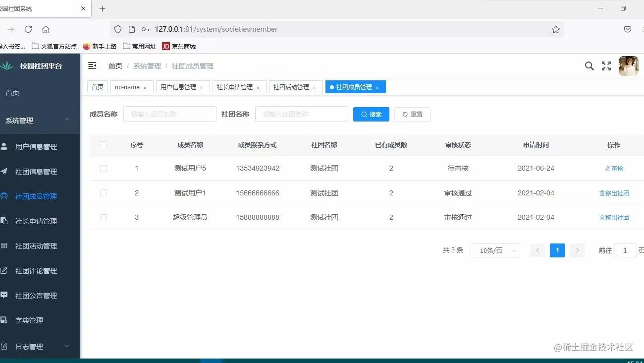Open the 京东商城 bookmark
Image resolution: width=644 pixels, height=363 pixels.
[179, 46]
